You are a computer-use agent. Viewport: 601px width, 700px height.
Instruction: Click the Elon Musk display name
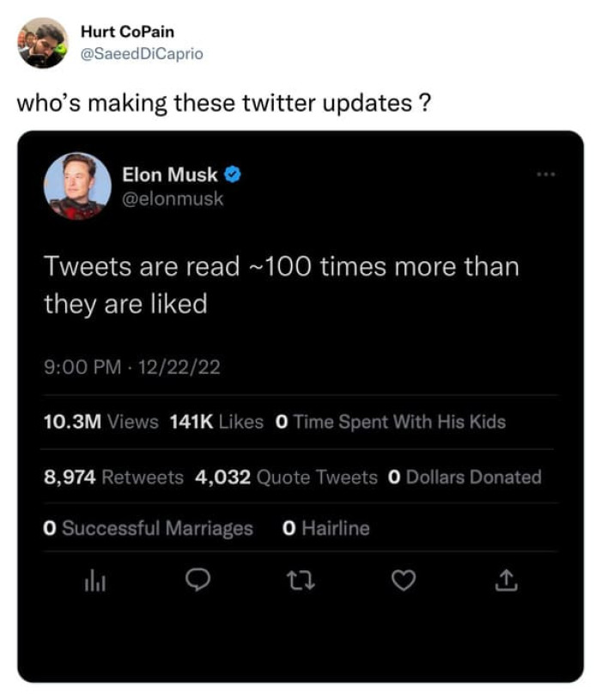170,175
